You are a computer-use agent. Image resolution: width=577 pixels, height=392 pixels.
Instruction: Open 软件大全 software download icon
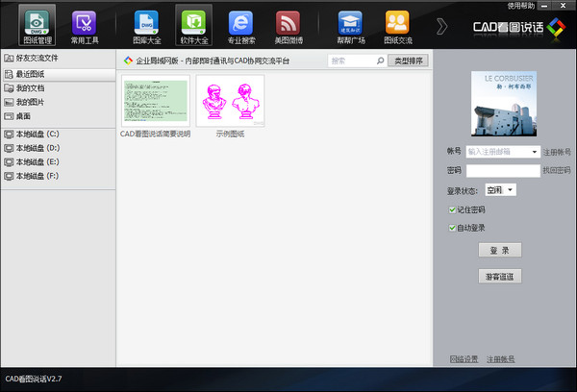coord(194,25)
